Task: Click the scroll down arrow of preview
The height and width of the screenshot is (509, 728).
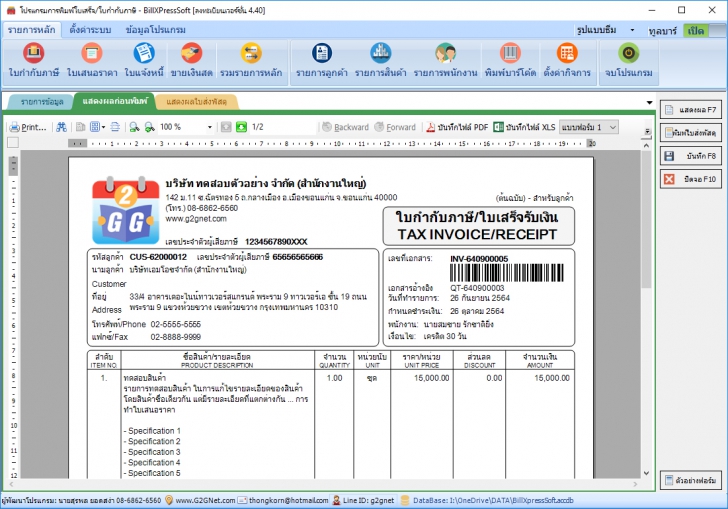Action: click(646, 473)
